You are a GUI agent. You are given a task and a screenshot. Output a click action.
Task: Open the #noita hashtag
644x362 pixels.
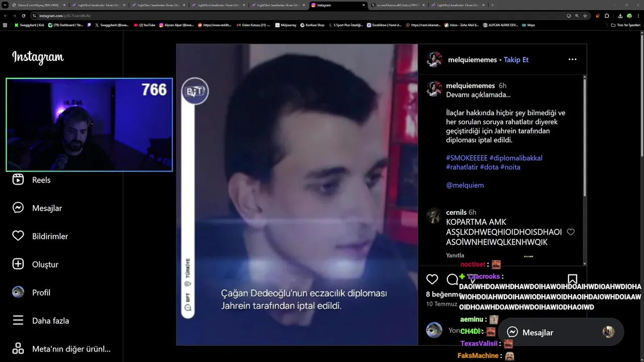pos(510,167)
